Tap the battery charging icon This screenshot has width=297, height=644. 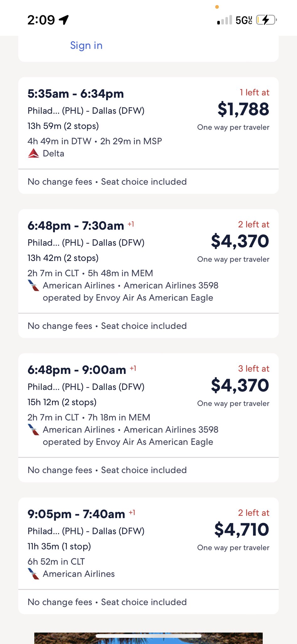[266, 20]
